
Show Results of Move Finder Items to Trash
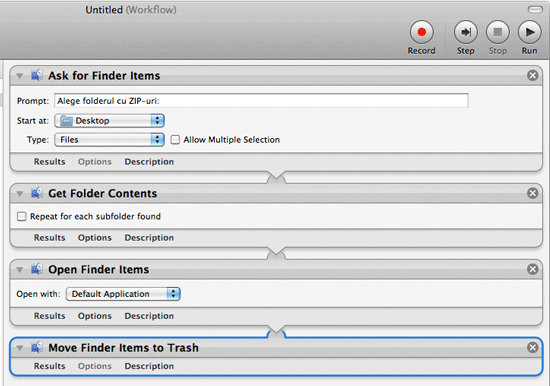tap(49, 366)
